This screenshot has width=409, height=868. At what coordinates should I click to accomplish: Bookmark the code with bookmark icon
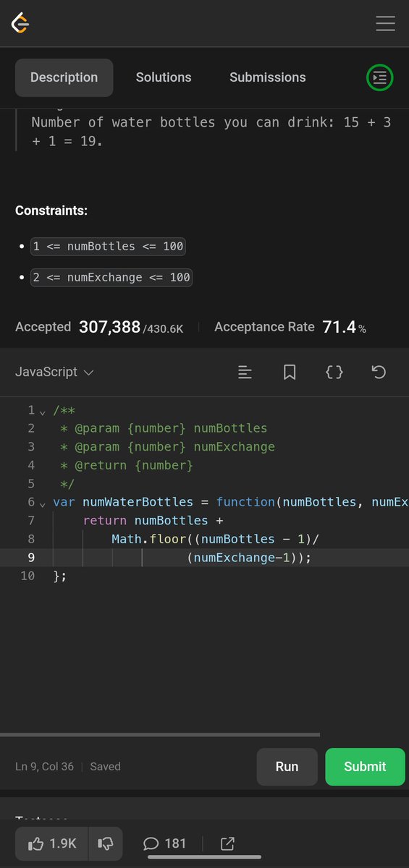[x=290, y=373]
